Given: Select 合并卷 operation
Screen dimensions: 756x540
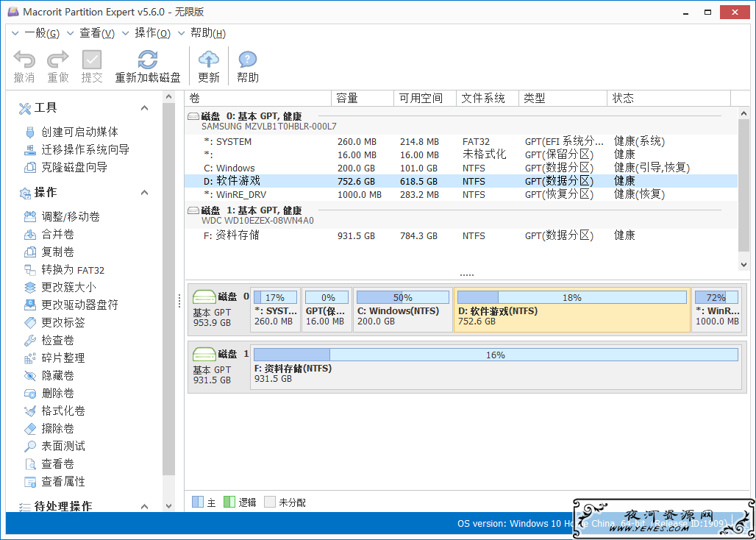Looking at the screenshot, I should [49, 235].
